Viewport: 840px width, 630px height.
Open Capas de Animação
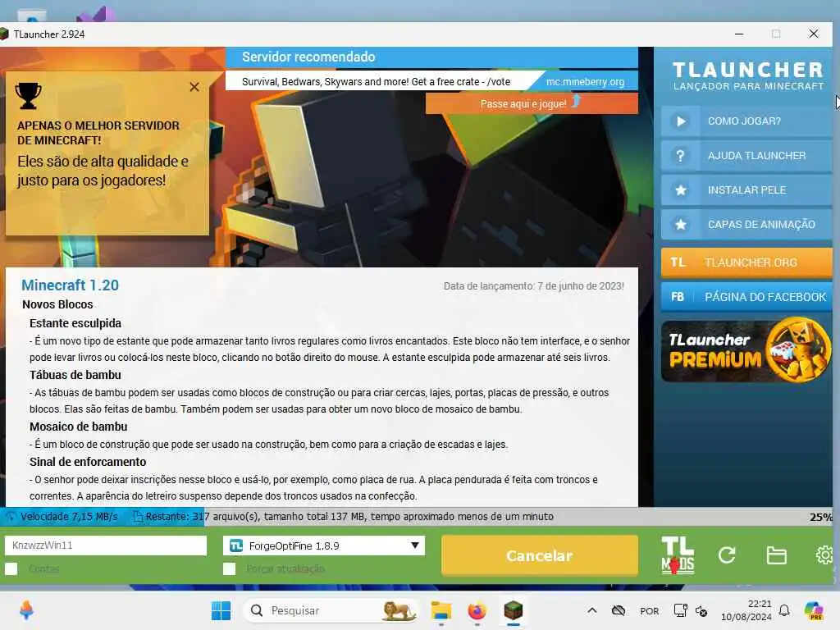click(746, 225)
